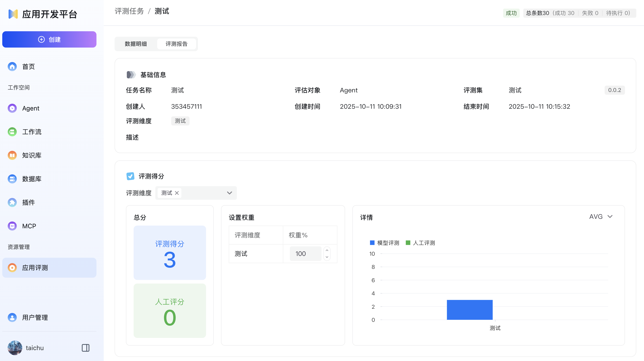Collapse the sidebar panel next to taichu
The width and height of the screenshot is (644, 361).
[86, 348]
